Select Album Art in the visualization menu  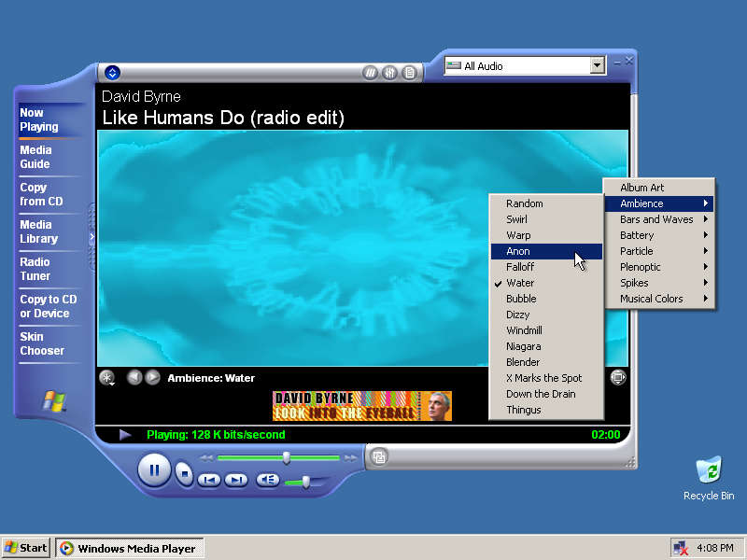tap(642, 188)
